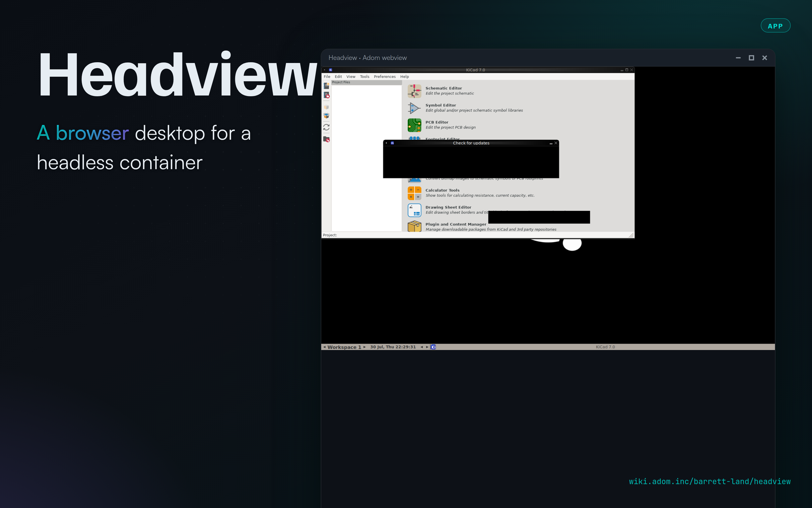Open the View menu
The image size is (812, 508).
point(351,76)
